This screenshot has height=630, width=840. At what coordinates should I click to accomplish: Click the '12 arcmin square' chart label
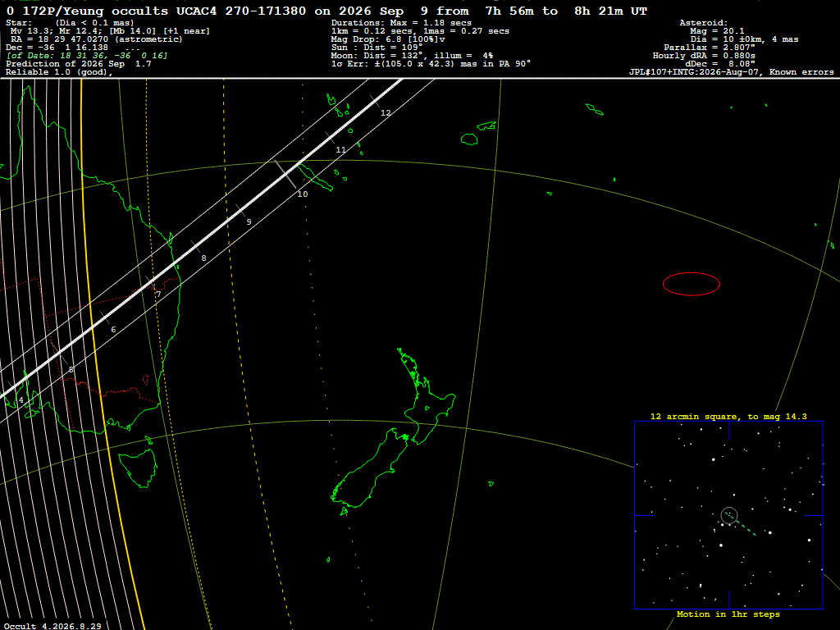tap(728, 416)
